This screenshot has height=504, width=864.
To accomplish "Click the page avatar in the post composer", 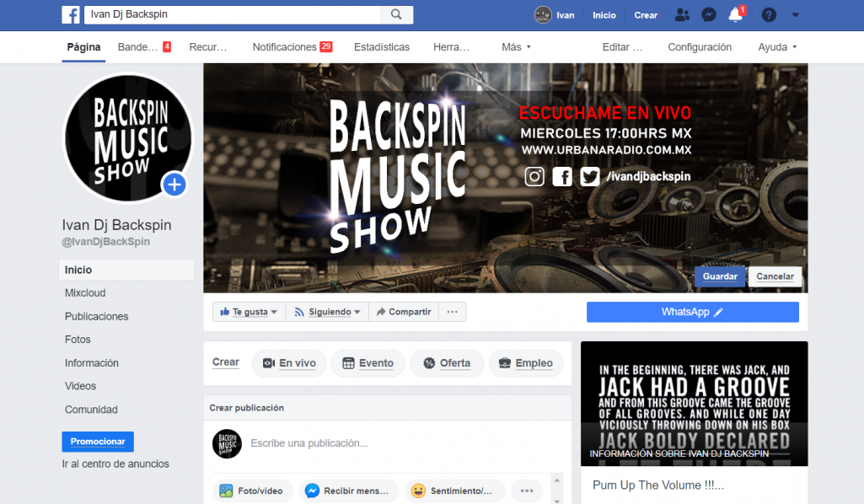I will click(x=227, y=443).
